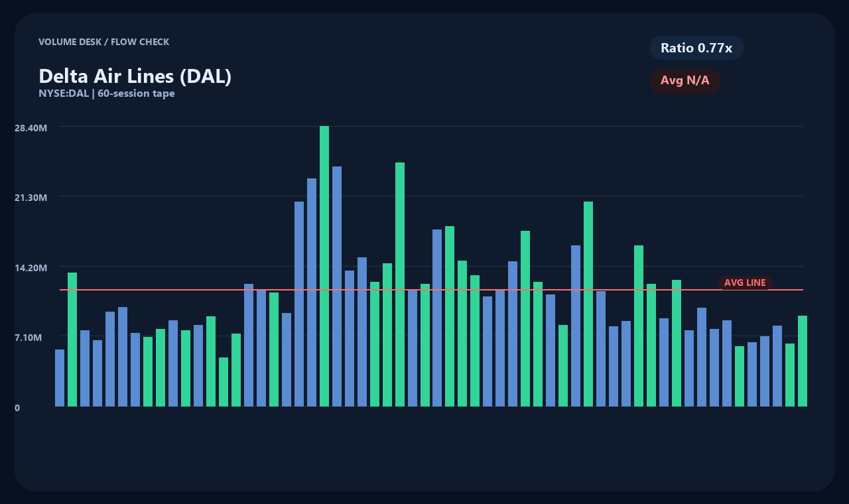Image resolution: width=849 pixels, height=504 pixels.
Task: Click the 14.20M axis label
Action: [31, 268]
